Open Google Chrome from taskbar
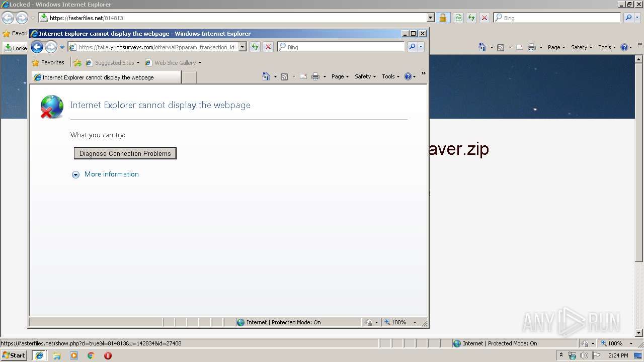Viewport: 644px width, 362px height. [x=91, y=355]
